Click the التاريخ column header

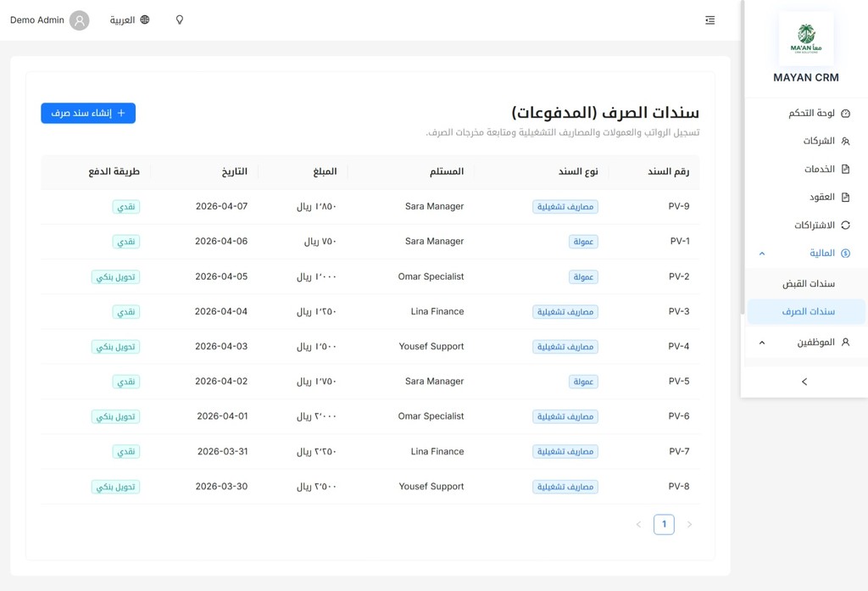coord(235,172)
